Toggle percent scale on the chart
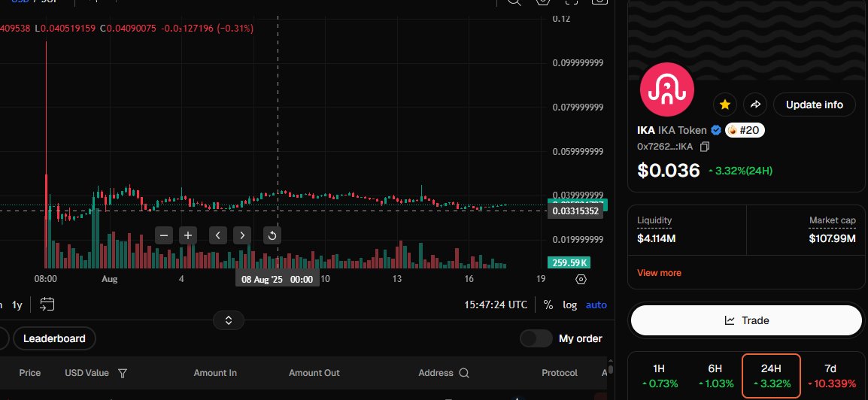This screenshot has width=868, height=400. point(548,305)
